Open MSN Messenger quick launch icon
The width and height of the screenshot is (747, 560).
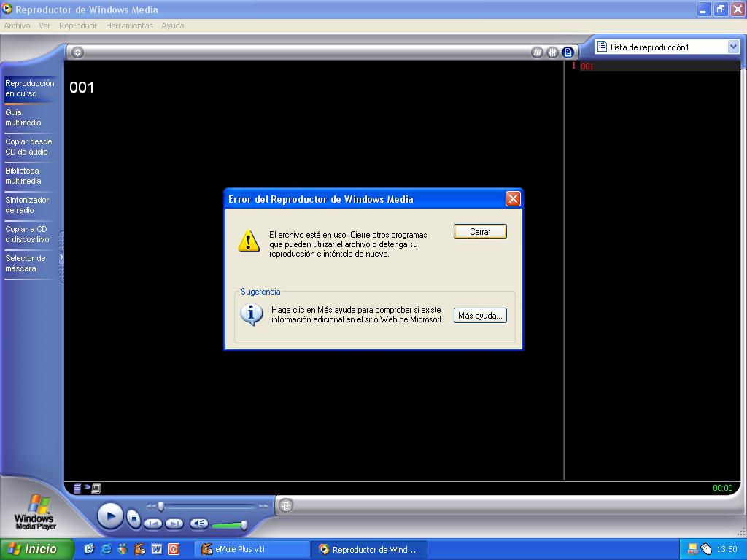tap(123, 549)
